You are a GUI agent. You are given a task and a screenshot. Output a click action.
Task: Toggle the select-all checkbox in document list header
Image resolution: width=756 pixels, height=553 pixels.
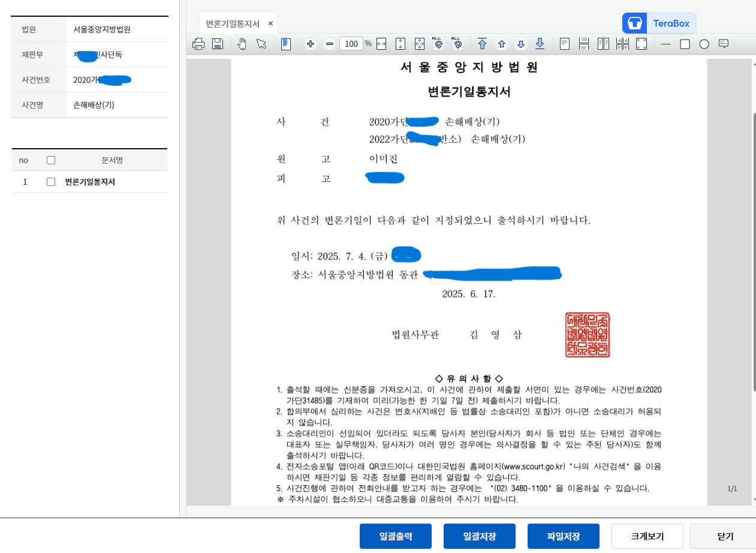pos(50,160)
